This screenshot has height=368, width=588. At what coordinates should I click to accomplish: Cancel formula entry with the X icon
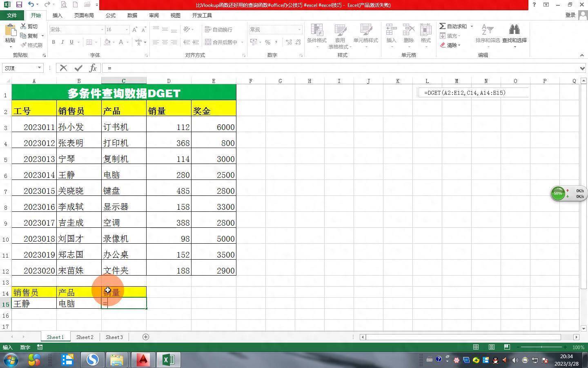click(x=63, y=68)
